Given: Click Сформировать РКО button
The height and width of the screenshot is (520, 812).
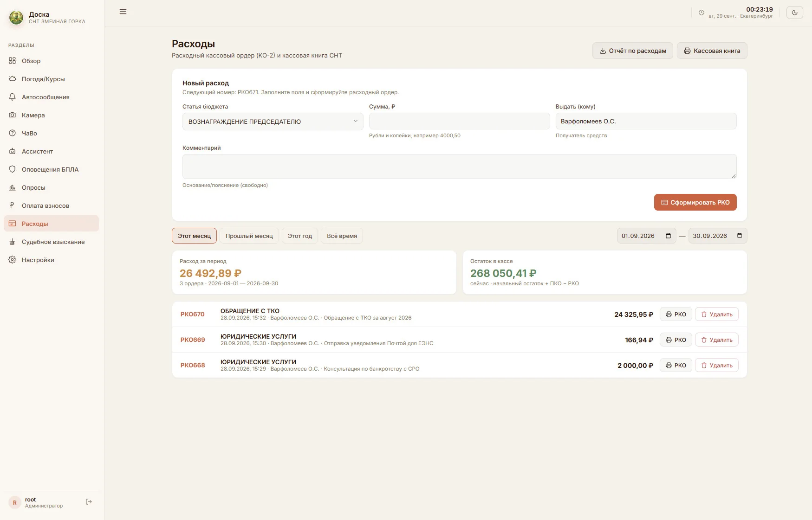Looking at the screenshot, I should tap(695, 202).
